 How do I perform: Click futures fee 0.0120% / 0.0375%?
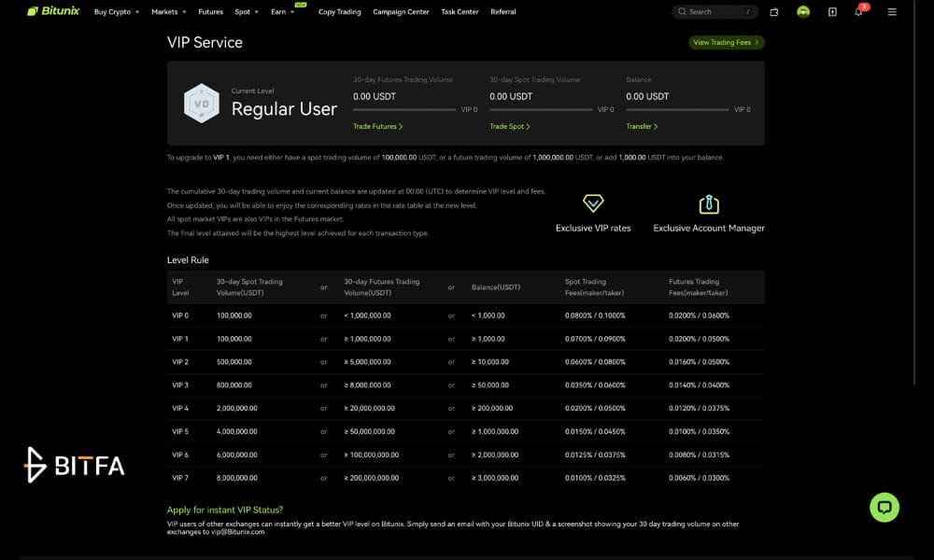point(699,408)
